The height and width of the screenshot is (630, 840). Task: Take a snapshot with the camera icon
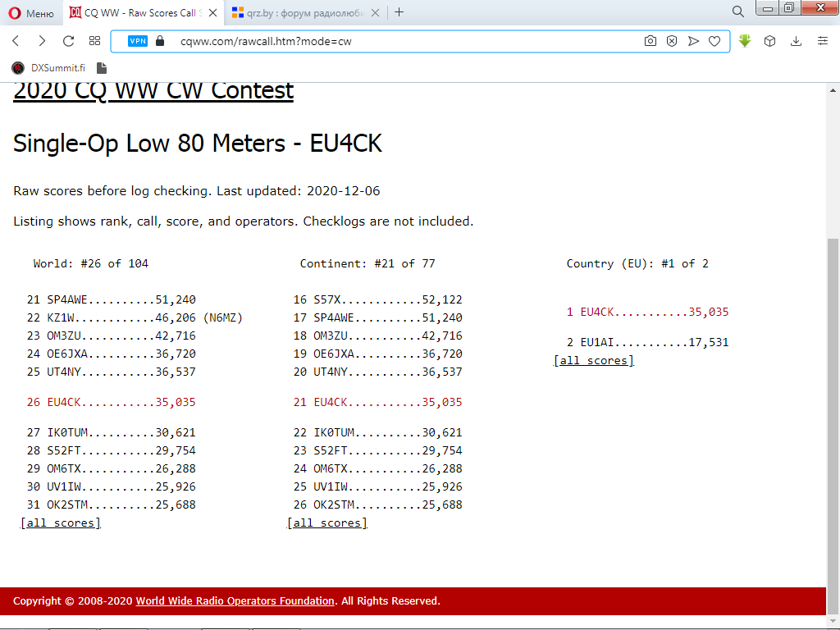tap(651, 41)
